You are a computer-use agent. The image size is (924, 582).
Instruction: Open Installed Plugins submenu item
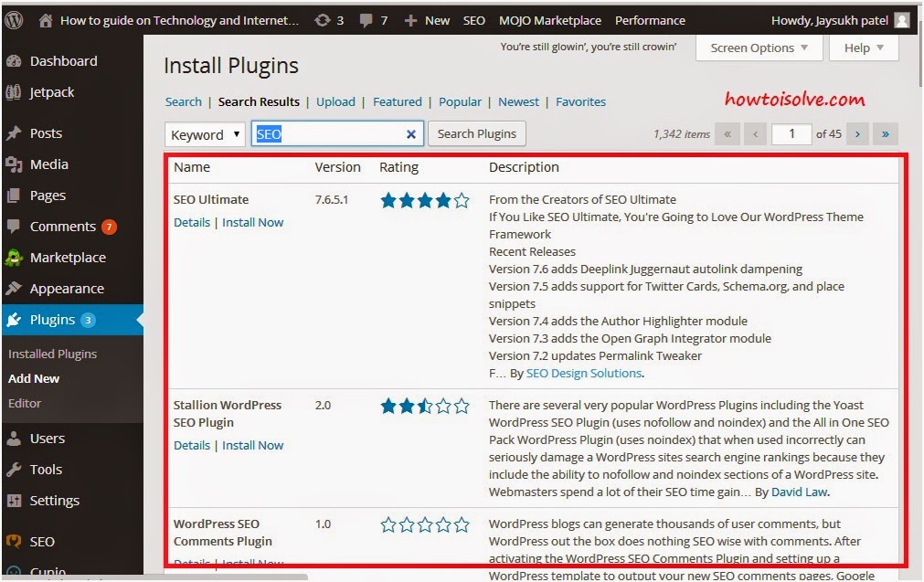pos(52,354)
